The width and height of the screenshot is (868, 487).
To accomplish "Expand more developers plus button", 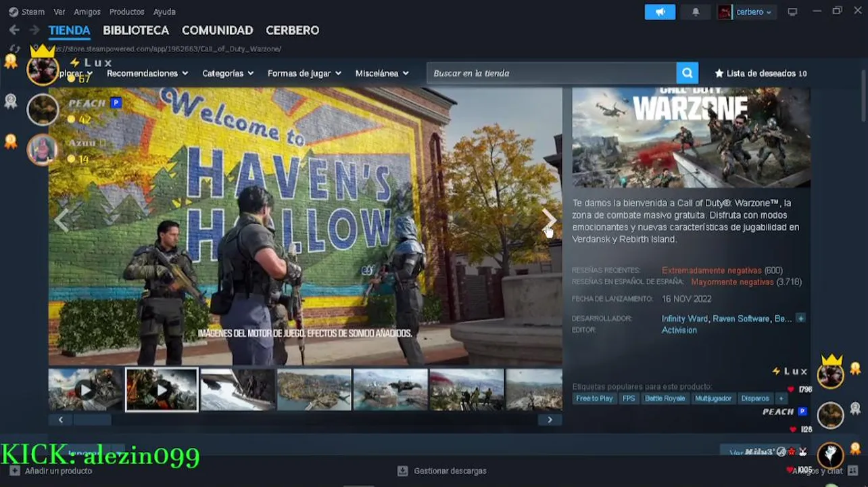I will coord(800,319).
